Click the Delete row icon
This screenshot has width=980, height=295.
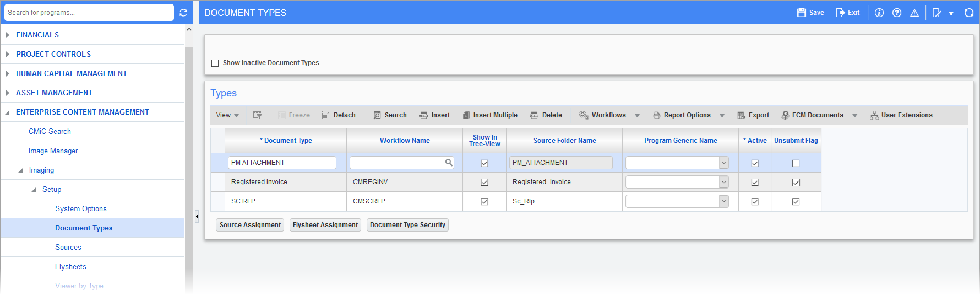[x=534, y=115]
